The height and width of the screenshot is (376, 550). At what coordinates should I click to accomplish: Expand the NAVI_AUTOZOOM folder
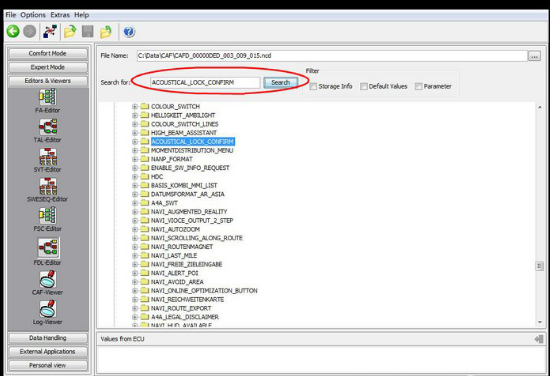coord(135,229)
